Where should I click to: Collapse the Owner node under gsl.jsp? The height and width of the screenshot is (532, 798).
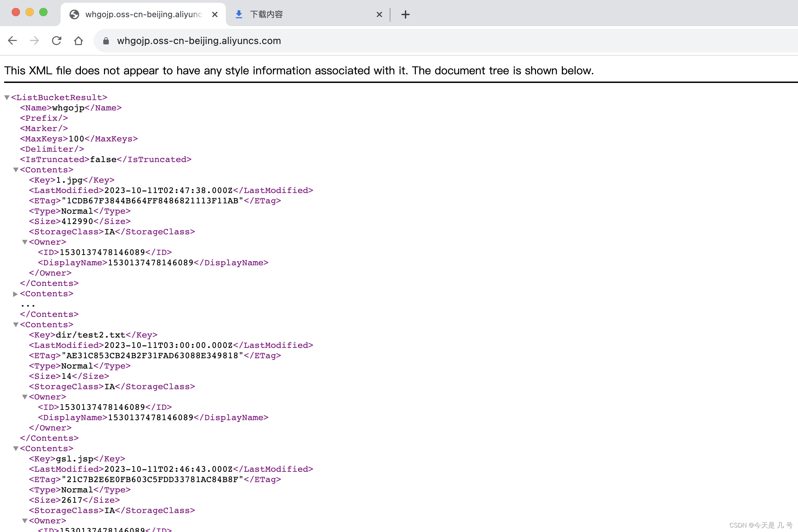click(x=24, y=521)
